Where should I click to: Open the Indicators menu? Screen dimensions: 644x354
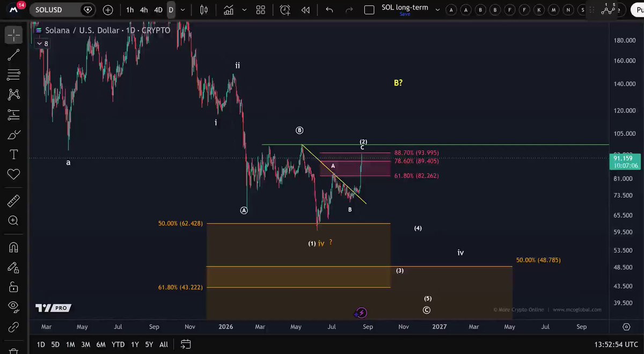pos(229,10)
